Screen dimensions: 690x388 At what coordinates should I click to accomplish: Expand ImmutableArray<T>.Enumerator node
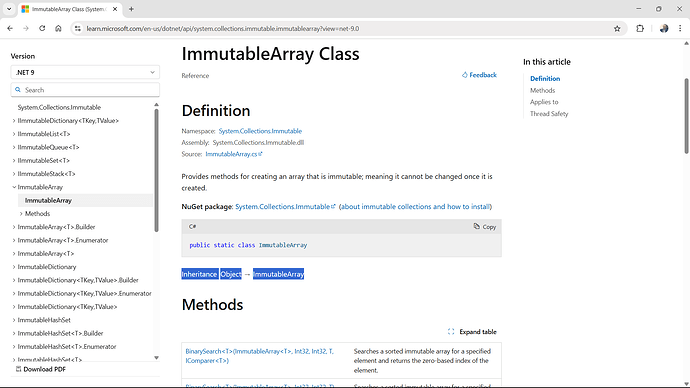tap(14, 240)
